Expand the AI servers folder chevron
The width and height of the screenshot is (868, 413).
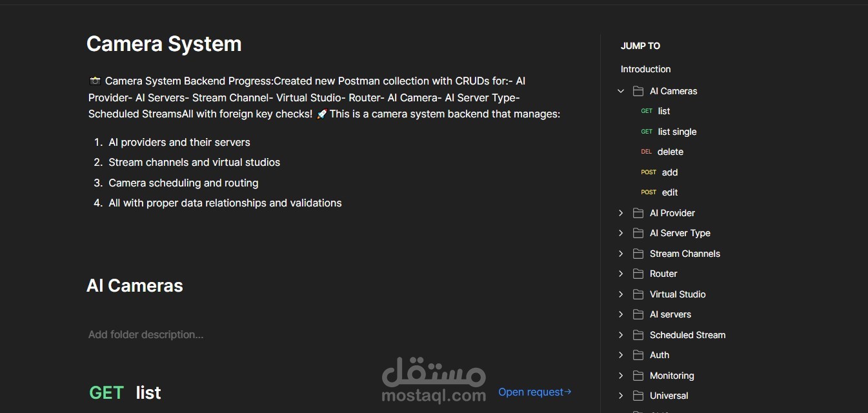pos(621,314)
